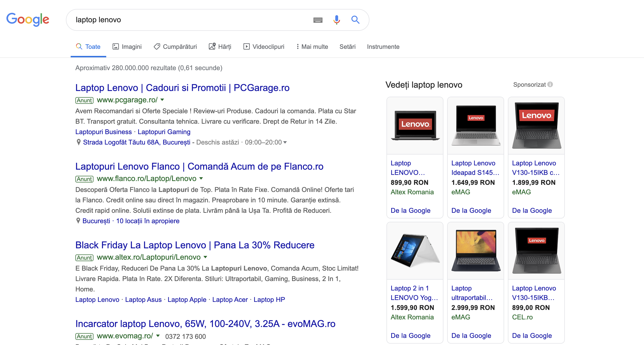Click the evoMAG phone number 0372 173 600
This screenshot has height=345, width=644.
[x=185, y=336]
